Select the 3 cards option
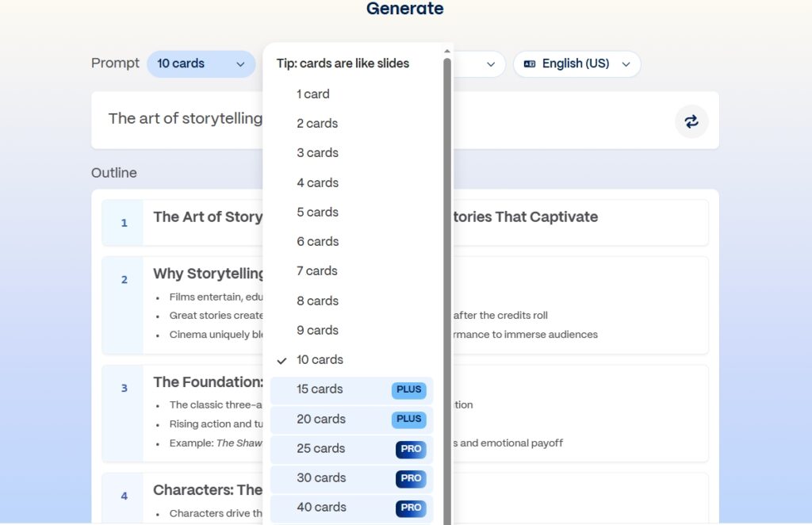Viewport: 812px width, 525px height. (317, 153)
